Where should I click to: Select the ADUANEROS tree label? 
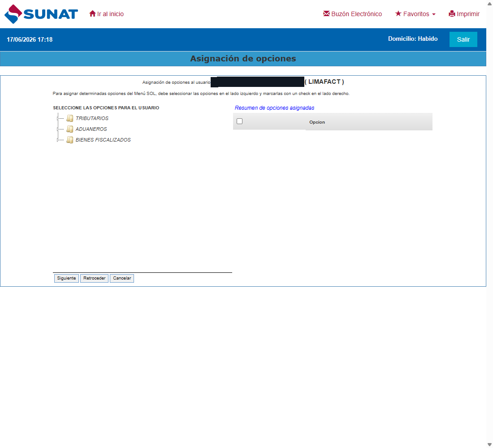[91, 129]
